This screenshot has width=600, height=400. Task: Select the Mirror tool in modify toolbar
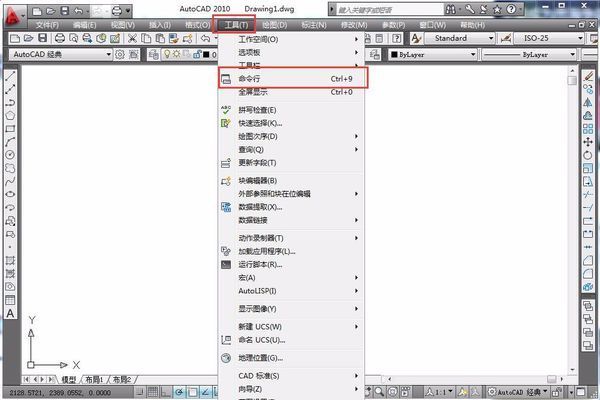[x=588, y=102]
